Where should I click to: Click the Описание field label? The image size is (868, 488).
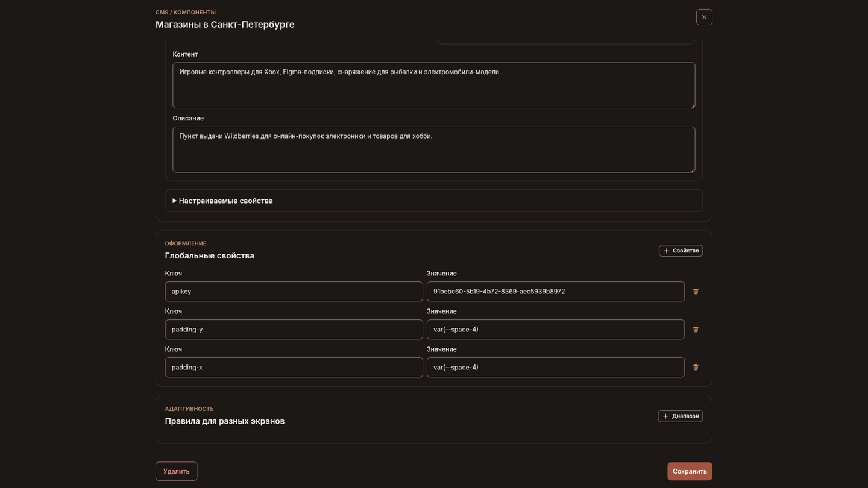188,119
